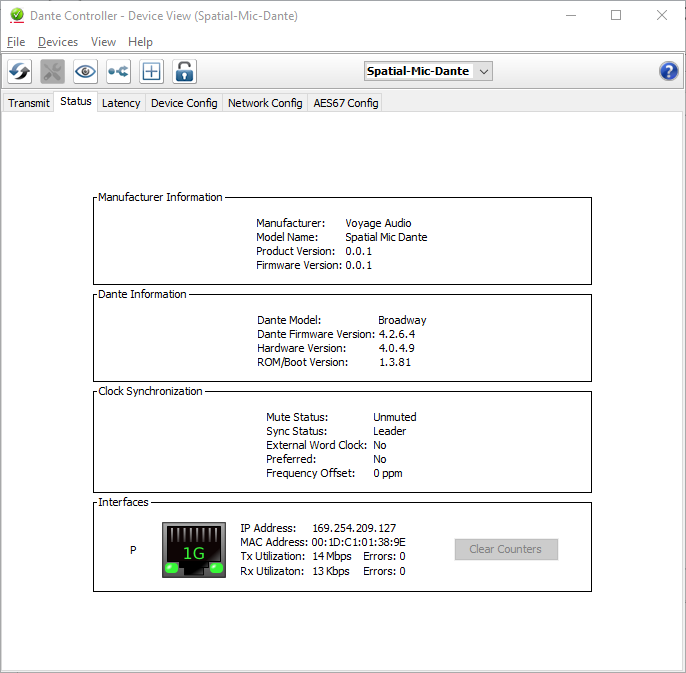This screenshot has height=673, width=686.
Task: Click the P interface label
Action: [133, 550]
